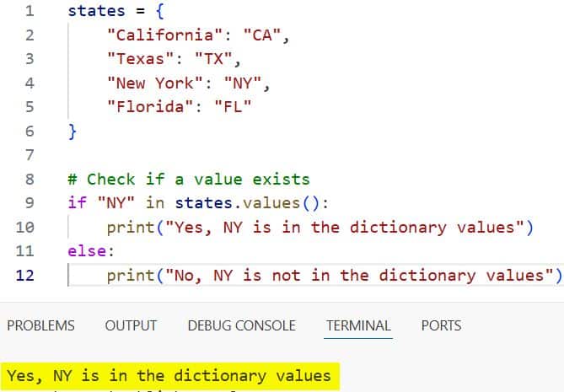Click the '# Check if a value exists' comment
This screenshot has height=392, width=564.
coord(188,180)
